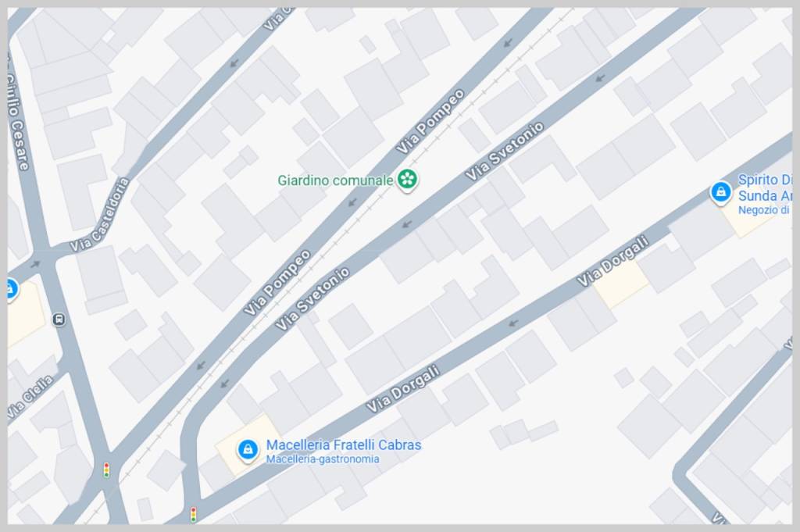The image size is (800, 532).
Task: Select the Macelleria-gastronomia subtitle text
Action: [x=323, y=459]
